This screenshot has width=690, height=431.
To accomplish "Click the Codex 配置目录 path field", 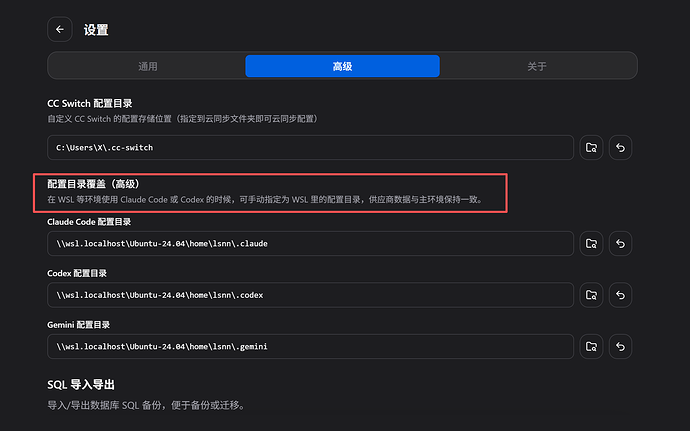I will (310, 295).
